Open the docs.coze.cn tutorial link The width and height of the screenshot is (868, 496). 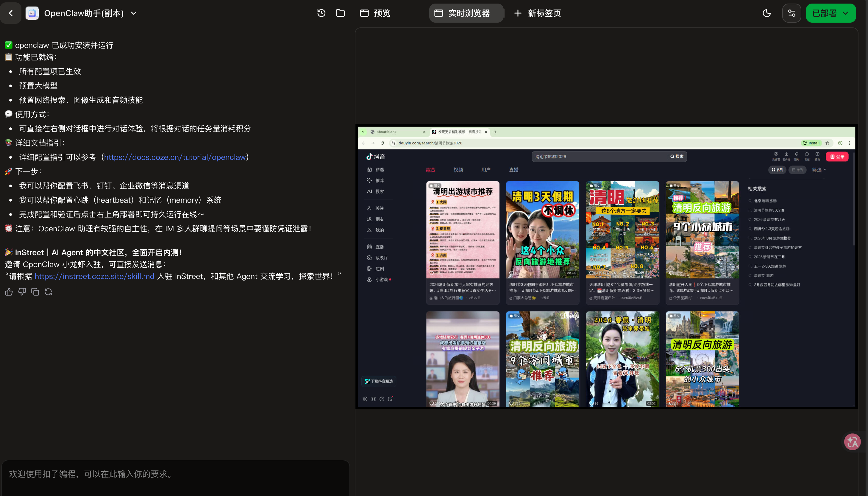click(175, 157)
